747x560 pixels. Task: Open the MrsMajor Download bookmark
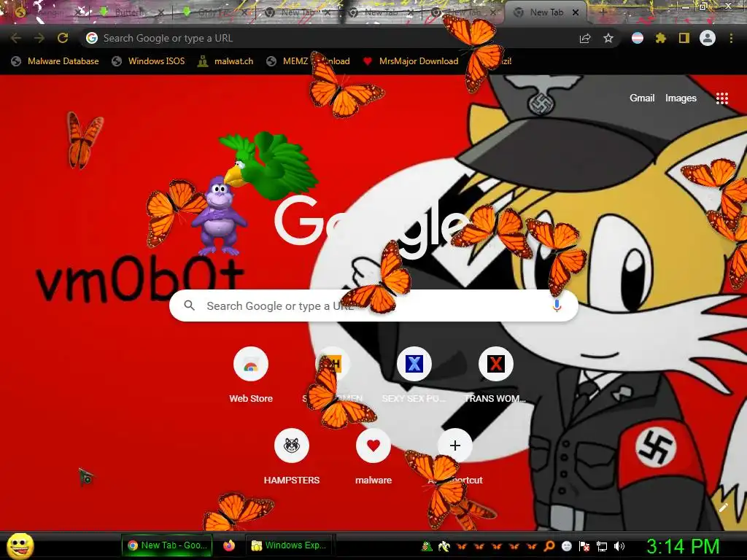(410, 61)
